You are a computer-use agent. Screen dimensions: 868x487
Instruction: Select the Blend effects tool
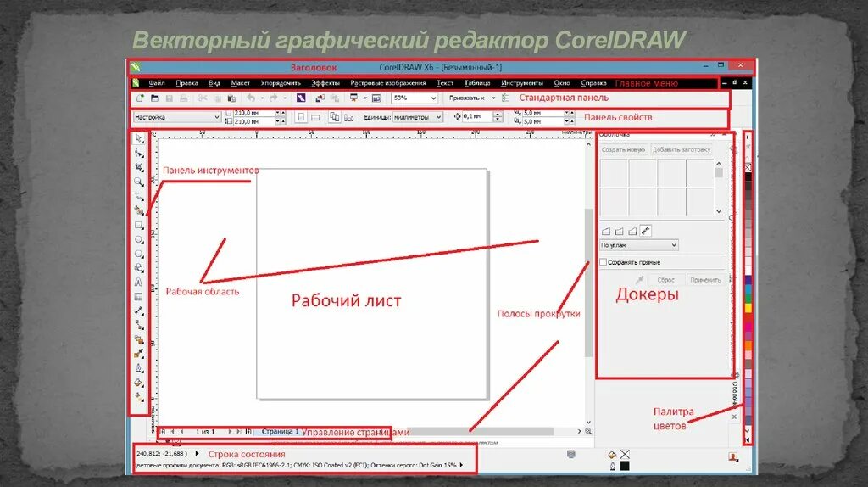click(x=139, y=339)
